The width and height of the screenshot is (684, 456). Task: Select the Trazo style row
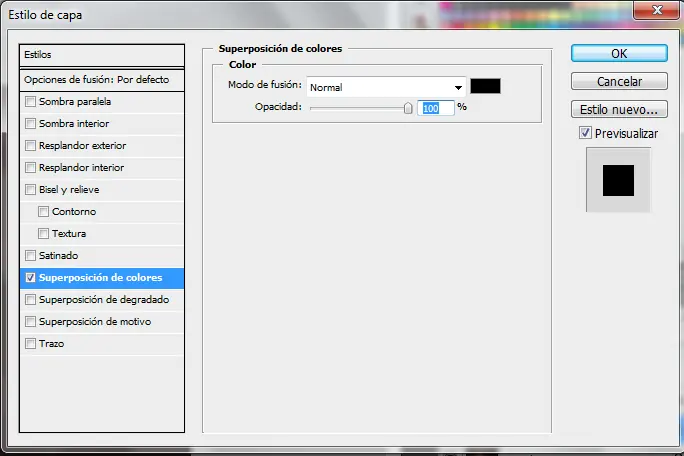102,344
